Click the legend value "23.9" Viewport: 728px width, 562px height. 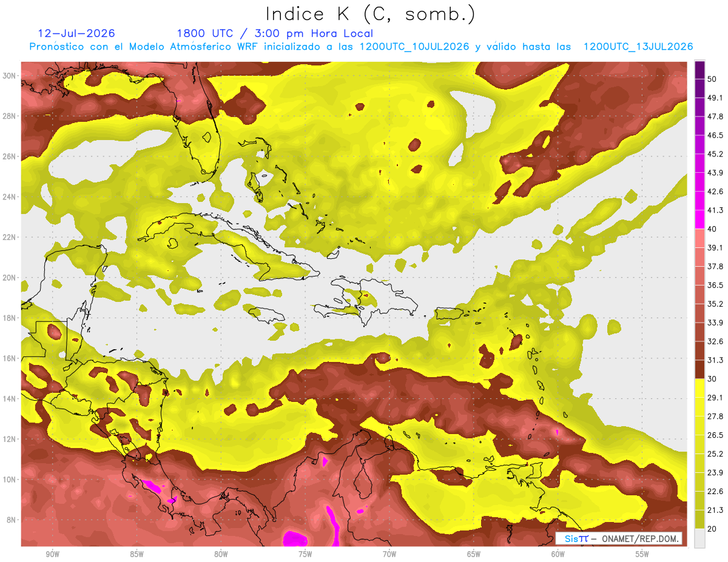click(715, 472)
